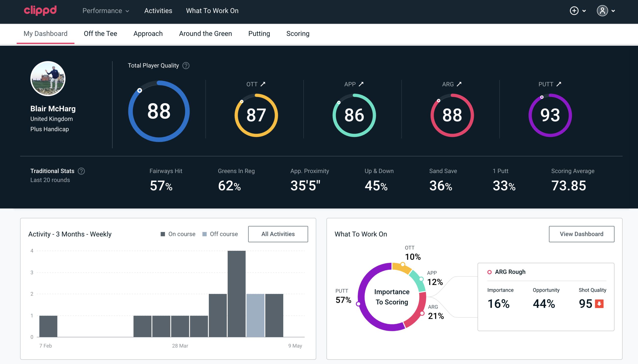Click the Around the Green menu item

[205, 33]
